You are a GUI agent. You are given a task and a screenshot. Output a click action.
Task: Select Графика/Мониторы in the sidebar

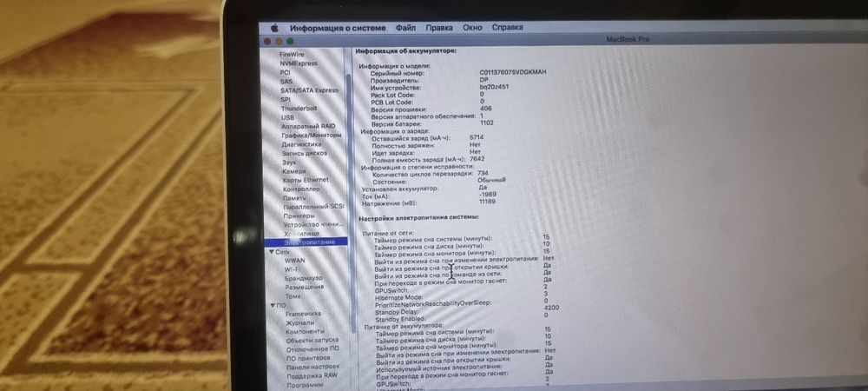point(312,136)
